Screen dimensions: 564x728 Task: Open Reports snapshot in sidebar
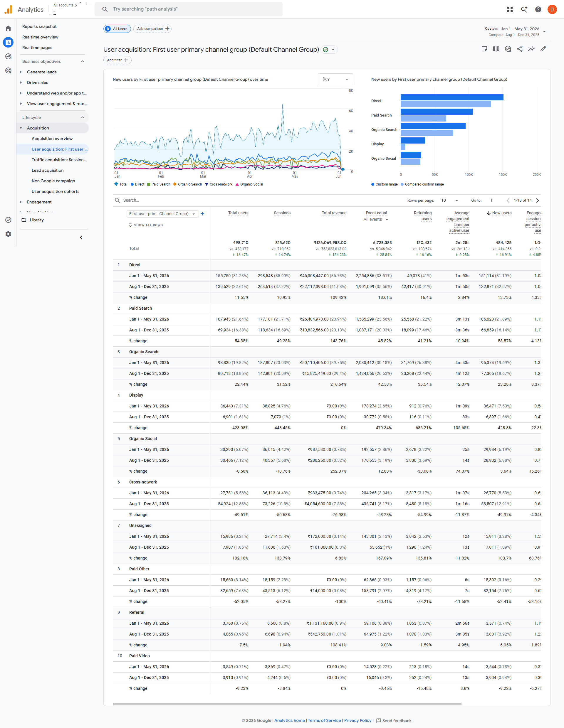[x=39, y=27]
